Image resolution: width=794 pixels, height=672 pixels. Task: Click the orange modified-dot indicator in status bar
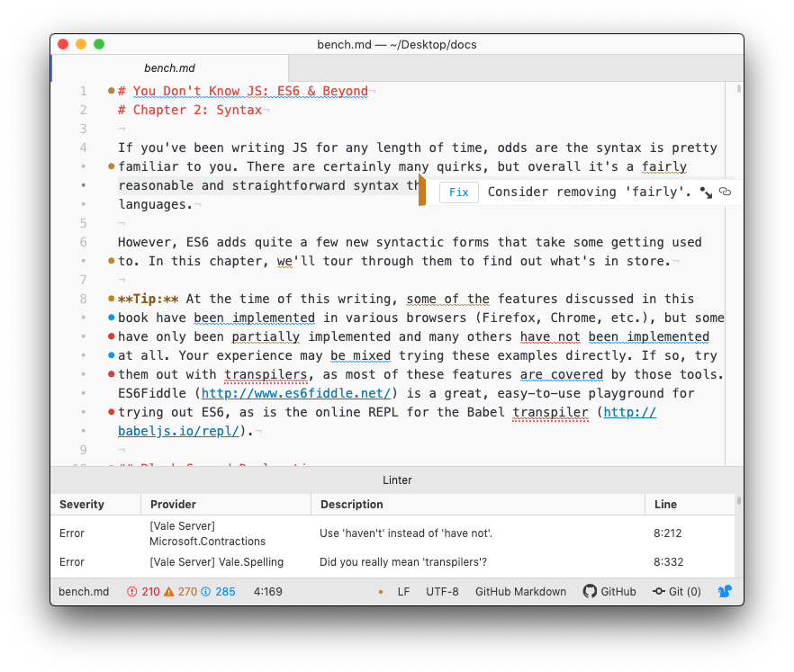click(x=381, y=592)
